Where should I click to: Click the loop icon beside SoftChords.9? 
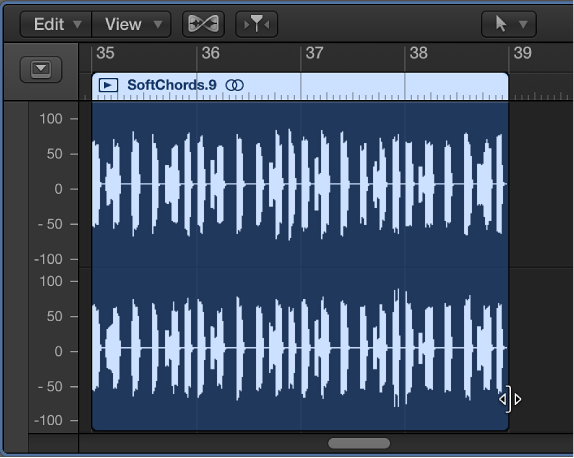pyautogui.click(x=235, y=85)
